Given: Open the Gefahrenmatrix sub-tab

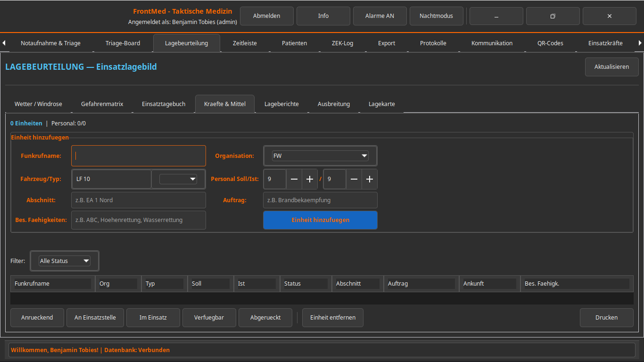Looking at the screenshot, I should coord(102,104).
